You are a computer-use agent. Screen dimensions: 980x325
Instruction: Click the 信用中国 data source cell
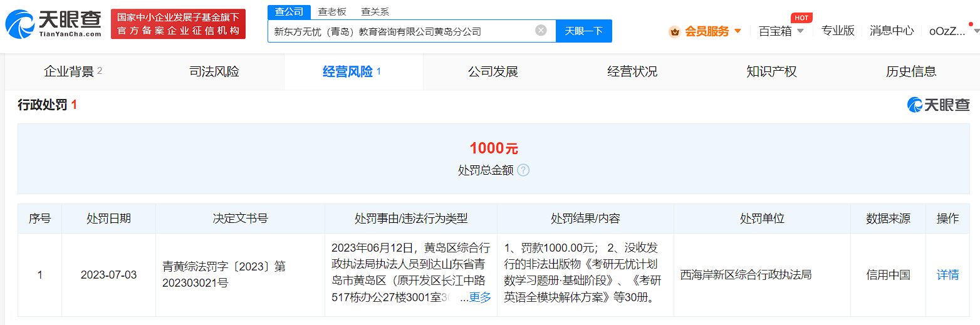[888, 274]
